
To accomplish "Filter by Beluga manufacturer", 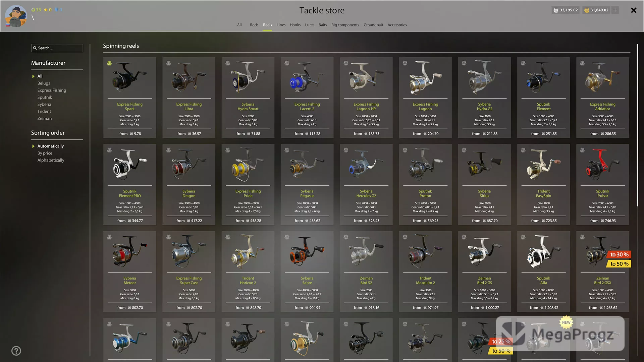I will tap(44, 83).
